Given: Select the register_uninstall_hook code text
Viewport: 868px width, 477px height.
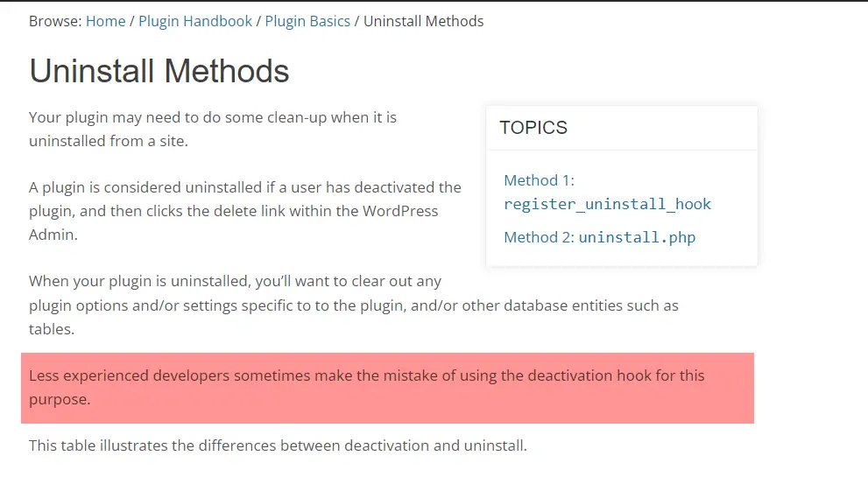Looking at the screenshot, I should pyautogui.click(x=607, y=204).
